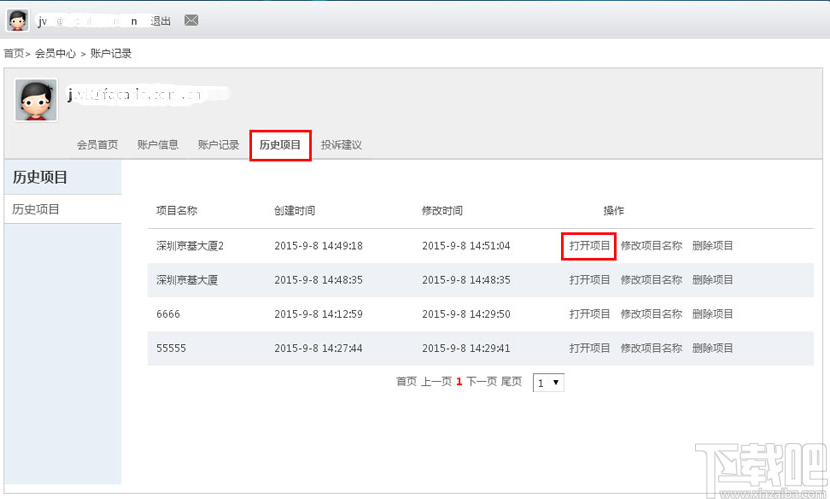
Task: Select 历史项目 item in the left sidebar
Action: click(x=62, y=209)
